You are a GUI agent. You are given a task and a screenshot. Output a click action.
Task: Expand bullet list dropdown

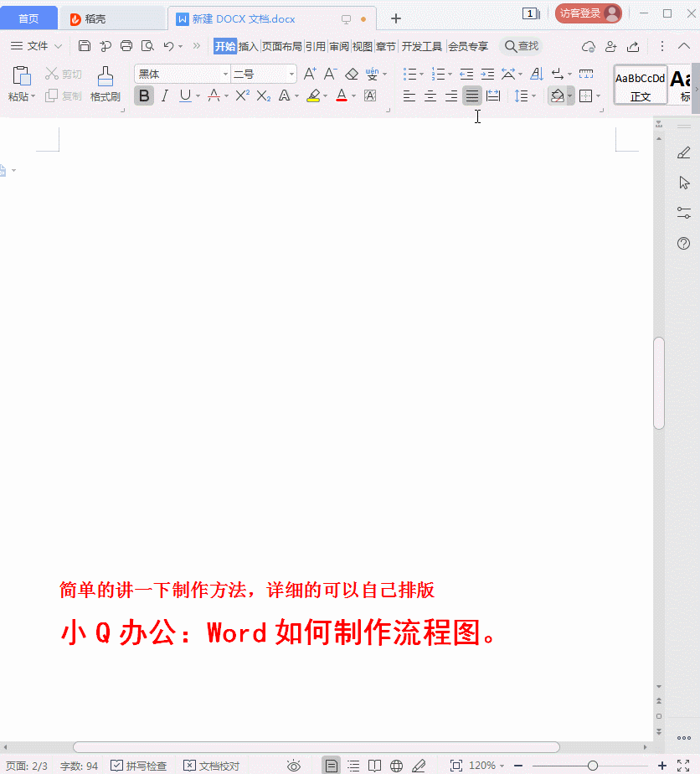[x=421, y=74]
